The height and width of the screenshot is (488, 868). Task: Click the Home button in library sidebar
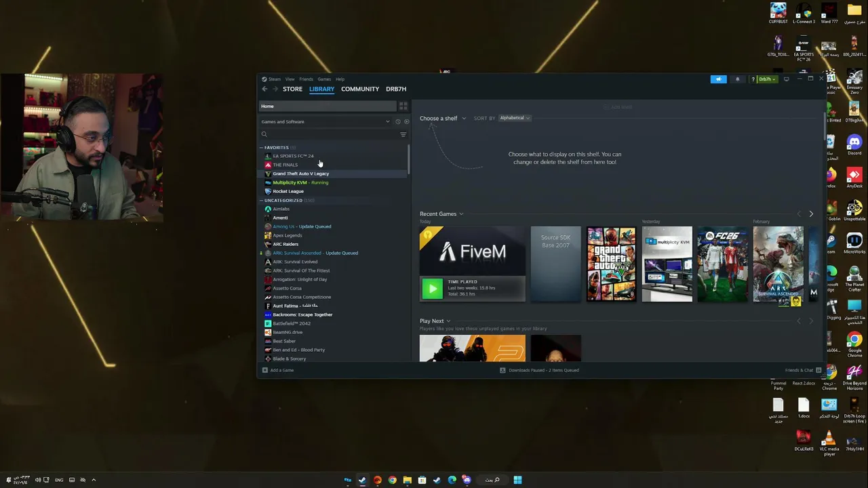328,106
